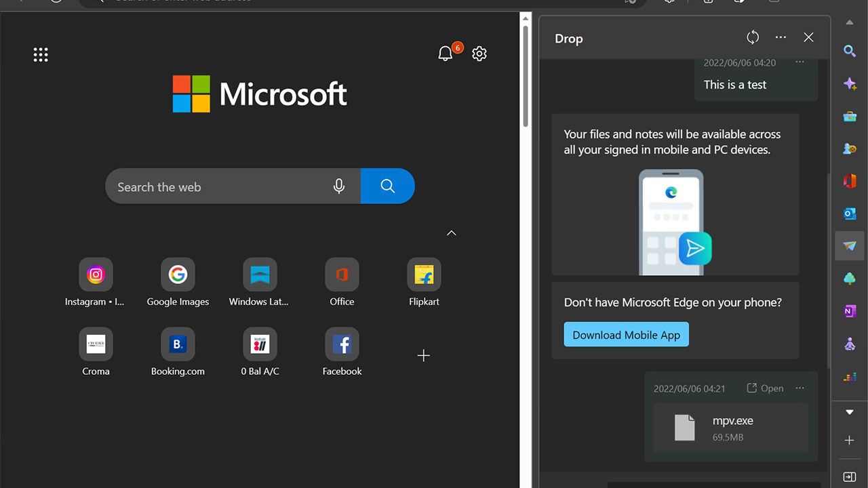Open the Discover sparkle icon in sidebar

click(x=850, y=83)
